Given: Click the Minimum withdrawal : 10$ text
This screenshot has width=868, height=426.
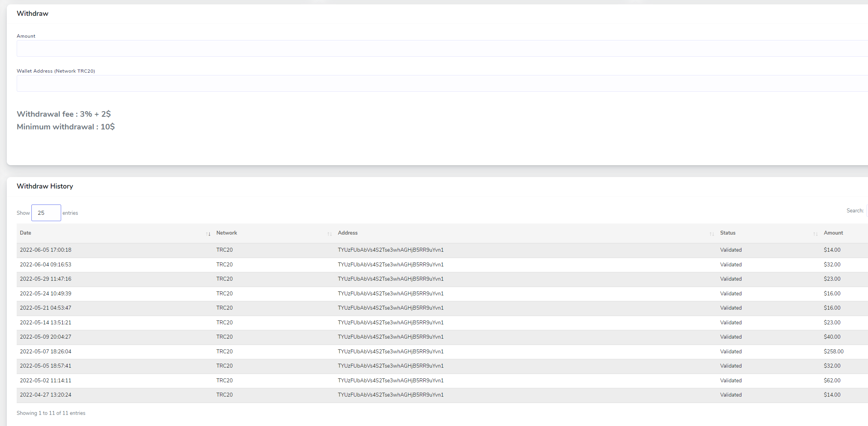Looking at the screenshot, I should tap(66, 127).
